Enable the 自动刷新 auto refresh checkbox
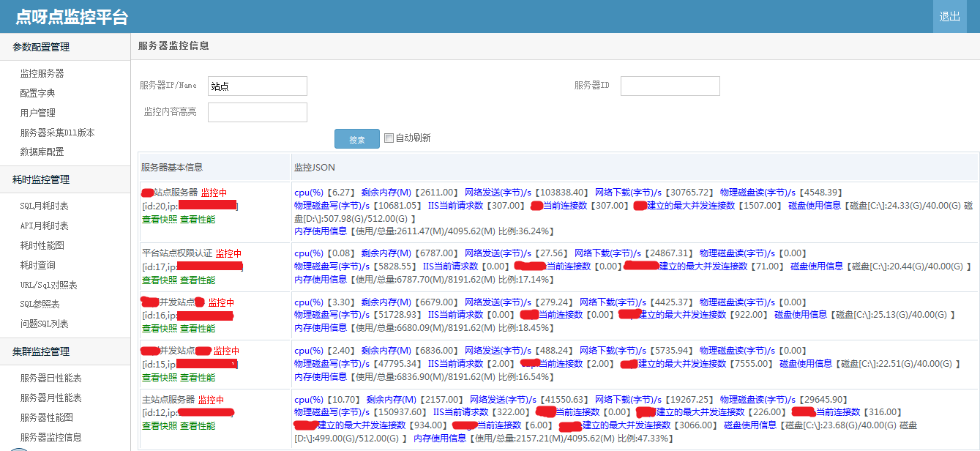The width and height of the screenshot is (980, 451). coord(389,138)
